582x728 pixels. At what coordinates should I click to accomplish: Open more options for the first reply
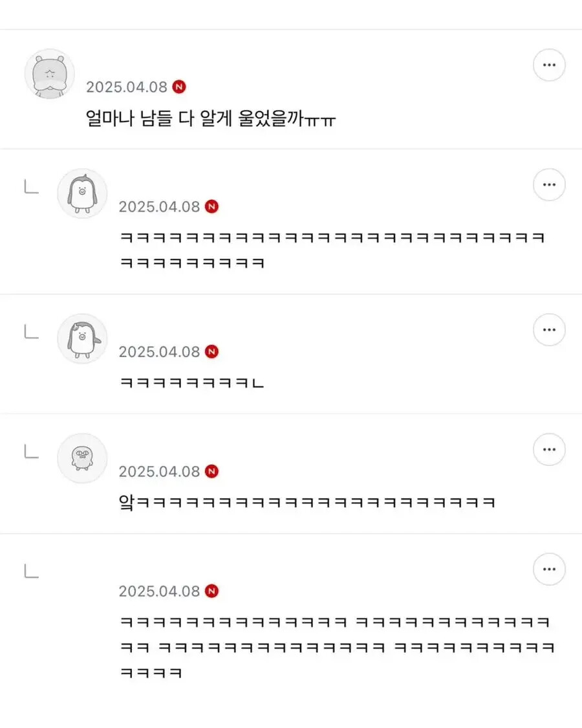pos(549,185)
